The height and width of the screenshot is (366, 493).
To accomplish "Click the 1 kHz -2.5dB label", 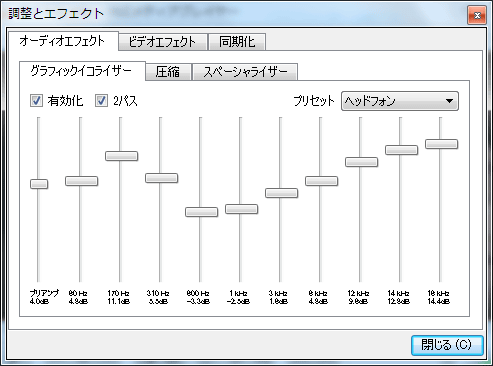I will pos(238,297).
